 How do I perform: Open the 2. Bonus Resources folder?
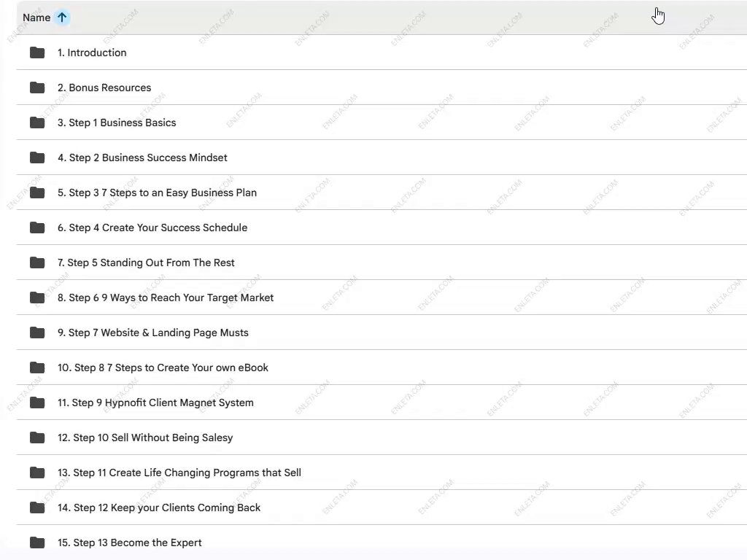pos(104,87)
